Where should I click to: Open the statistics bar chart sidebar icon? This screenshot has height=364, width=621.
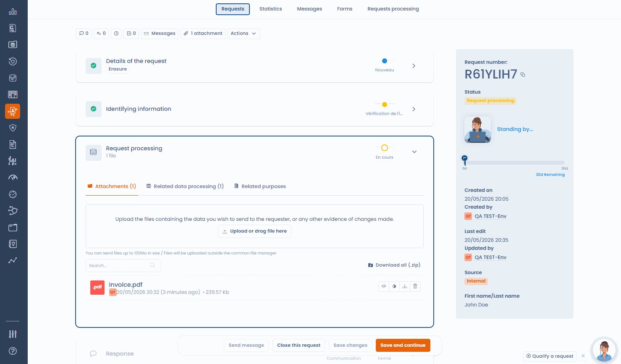(13, 12)
